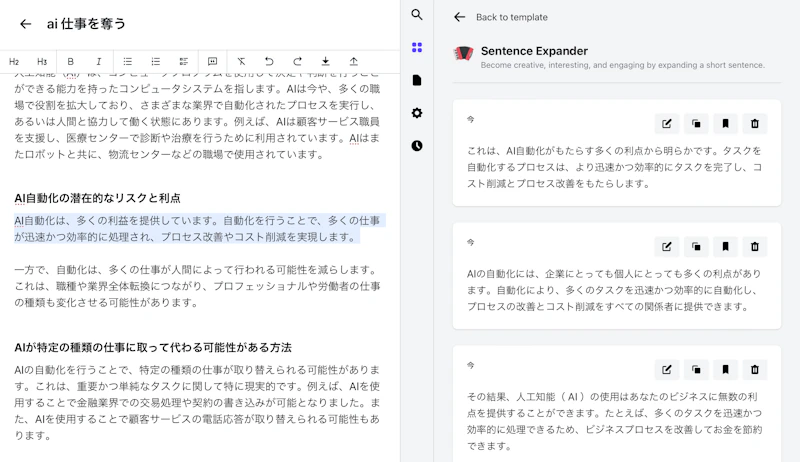
Task: Toggle bold formatting
Action: coord(70,62)
